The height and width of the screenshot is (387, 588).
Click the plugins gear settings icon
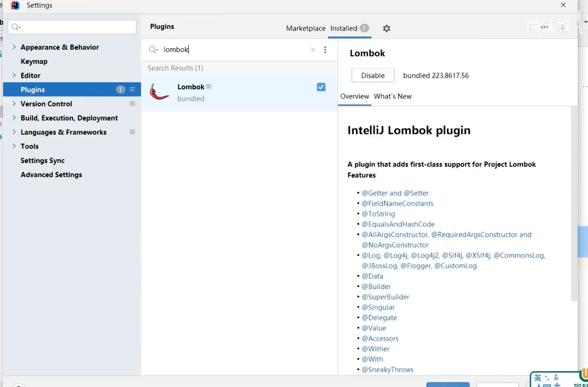tap(387, 28)
